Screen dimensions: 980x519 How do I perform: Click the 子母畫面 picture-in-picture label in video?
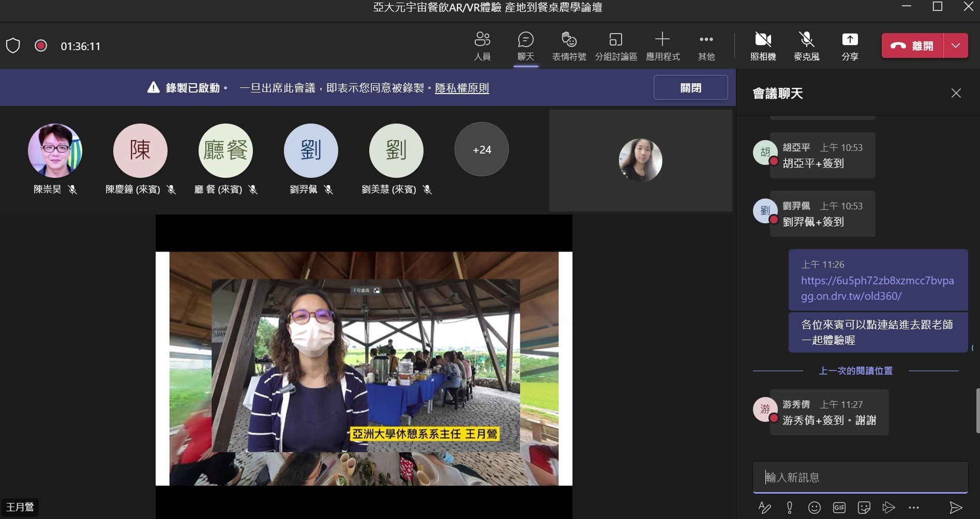(366, 291)
